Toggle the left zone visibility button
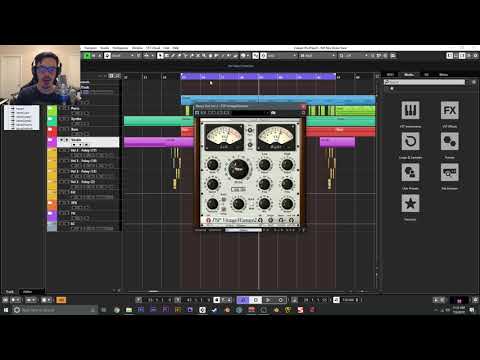The image size is (480, 360). click(450, 56)
